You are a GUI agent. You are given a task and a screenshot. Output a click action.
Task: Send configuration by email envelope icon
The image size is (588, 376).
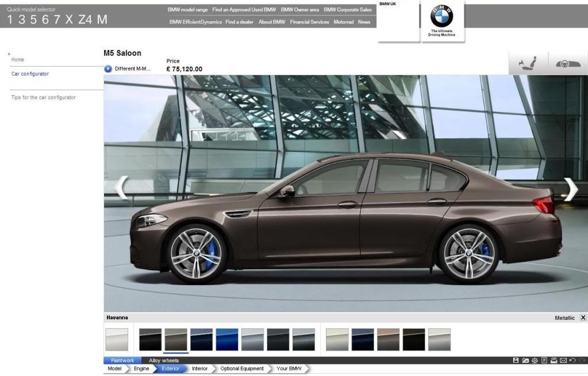(563, 361)
